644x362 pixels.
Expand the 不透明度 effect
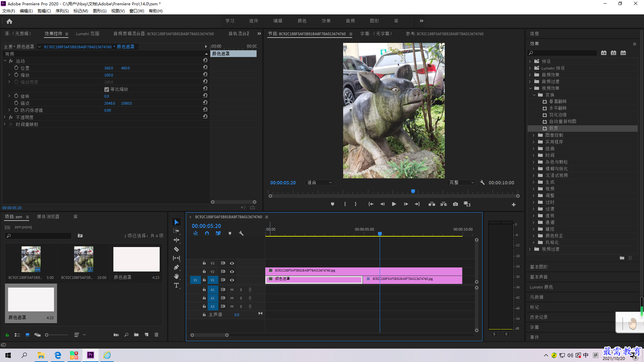(x=5, y=117)
